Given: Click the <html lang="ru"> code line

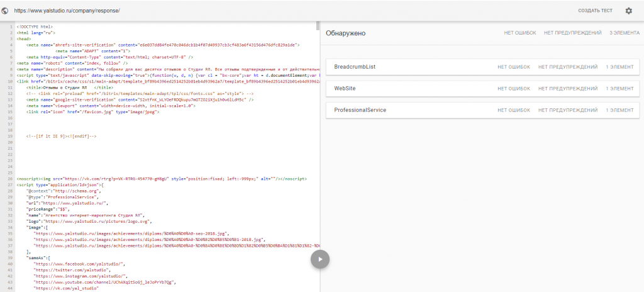Looking at the screenshot, I should click(x=36, y=33).
